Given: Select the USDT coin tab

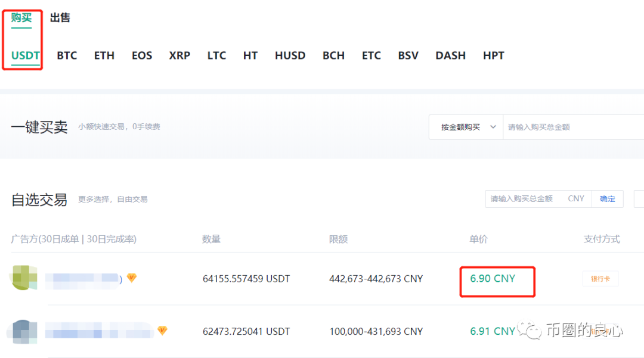Looking at the screenshot, I should (x=26, y=55).
